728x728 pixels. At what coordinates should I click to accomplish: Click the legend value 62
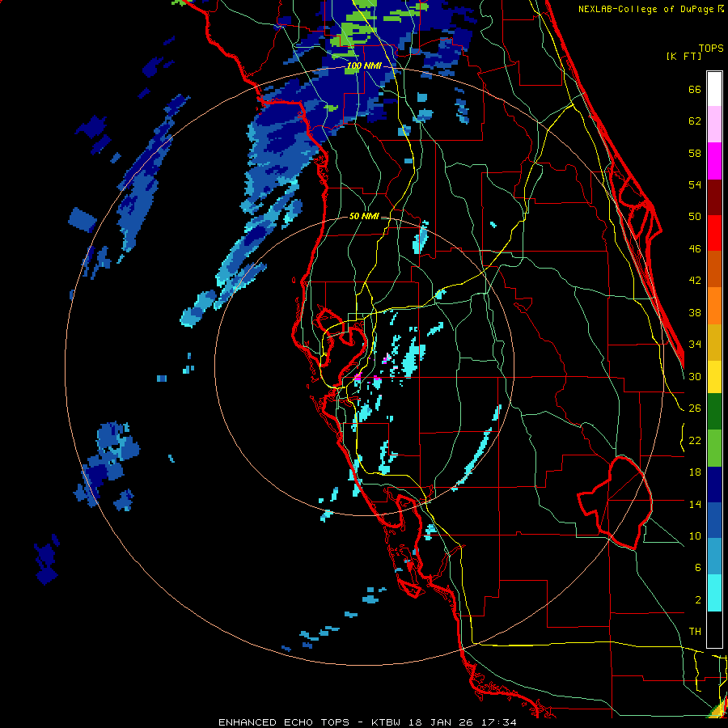(695, 121)
